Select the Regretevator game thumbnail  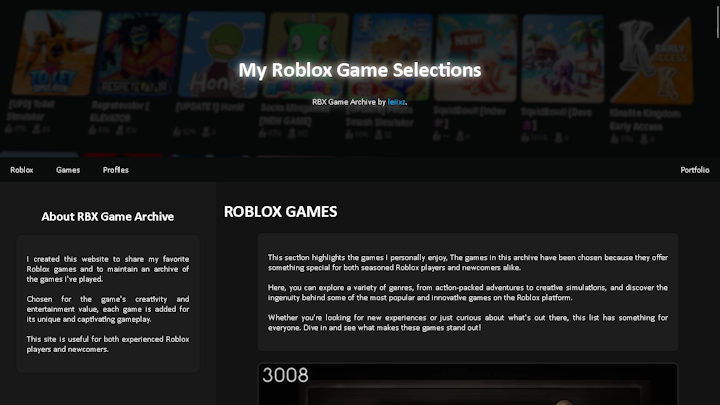pyautogui.click(x=138, y=54)
